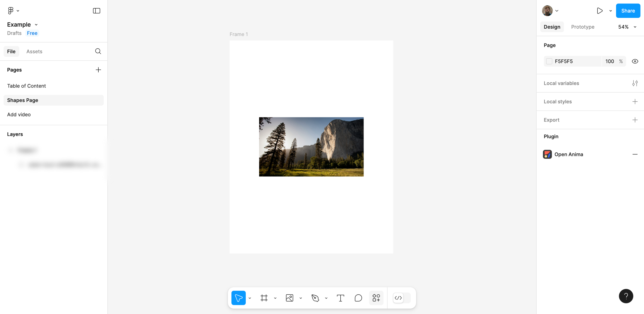
Task: Open the Table of Content page
Action: click(26, 86)
